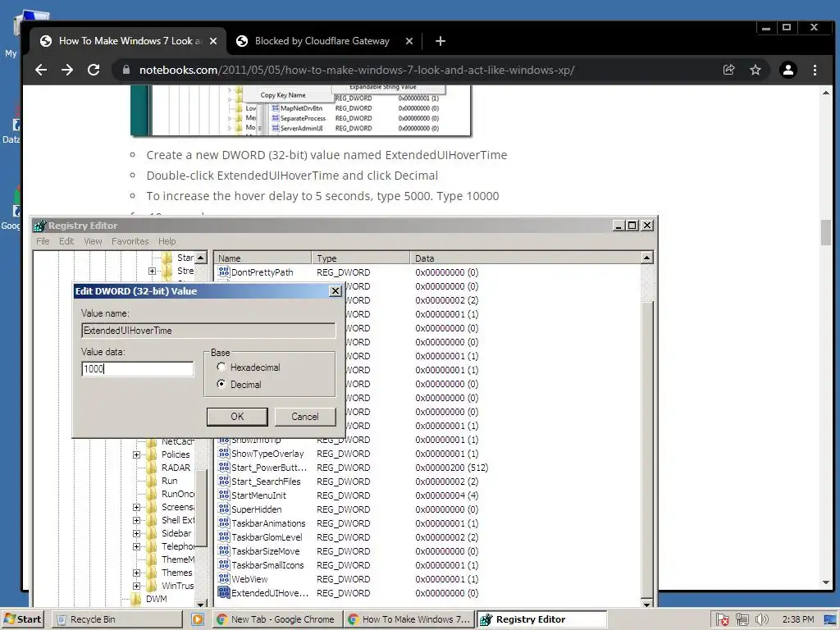
Task: Close the 'Blocked by Cloudflare Gateway' tab
Action: [x=409, y=41]
